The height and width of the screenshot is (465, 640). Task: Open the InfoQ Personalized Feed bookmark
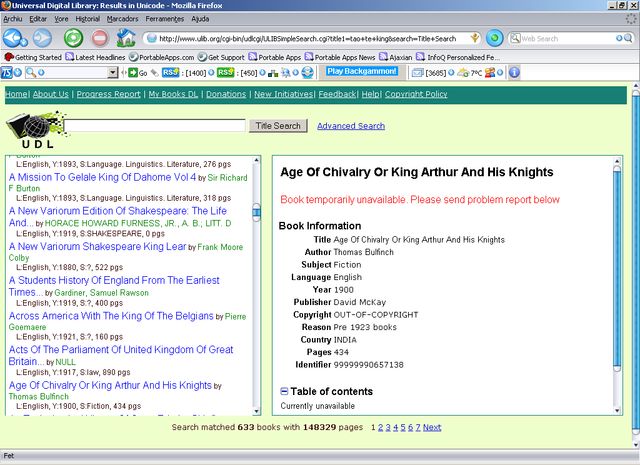pos(458,57)
